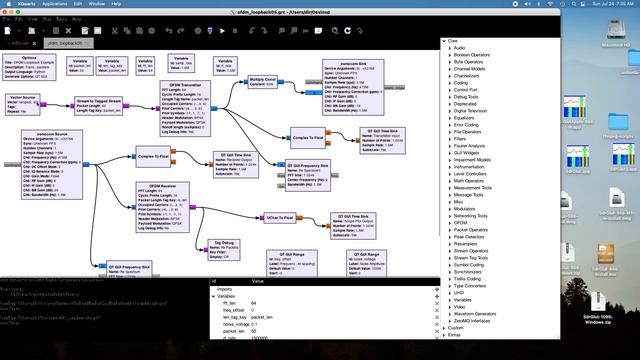Close the current flow graph with toolbar X
640x360 pixels.
click(68, 31)
